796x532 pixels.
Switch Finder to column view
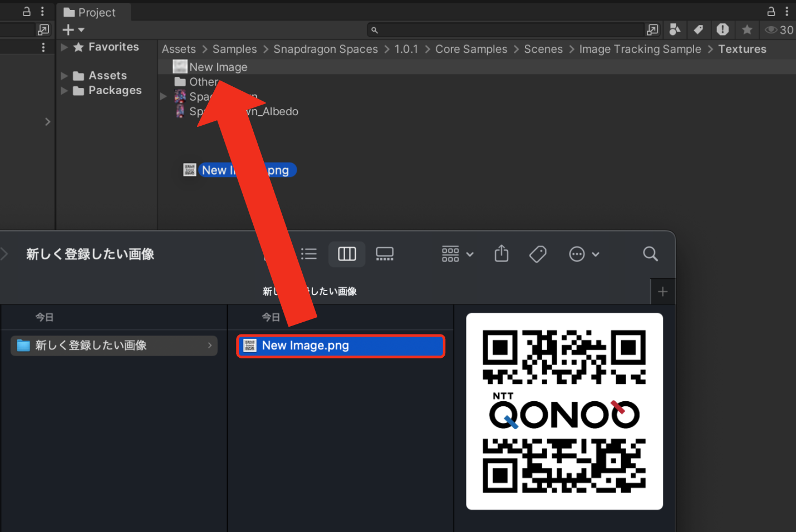click(347, 254)
